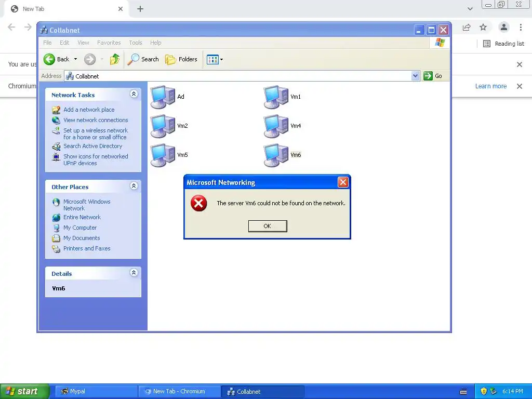This screenshot has width=532, height=399.
Task: Open the File menu
Action: pos(47,43)
